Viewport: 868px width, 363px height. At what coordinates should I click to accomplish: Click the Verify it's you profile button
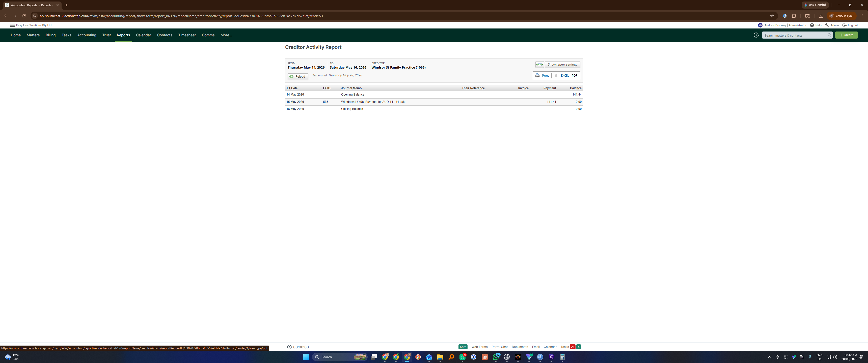coord(842,16)
